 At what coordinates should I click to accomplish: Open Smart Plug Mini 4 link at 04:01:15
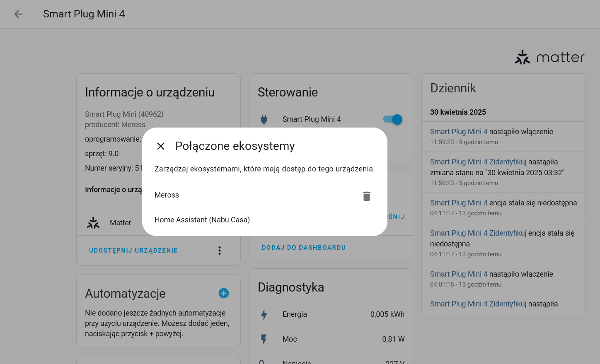(x=459, y=274)
